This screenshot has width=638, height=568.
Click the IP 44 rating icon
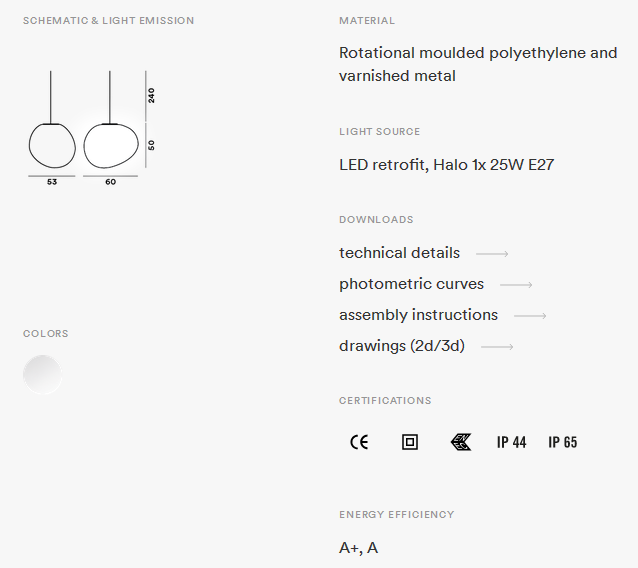point(511,442)
